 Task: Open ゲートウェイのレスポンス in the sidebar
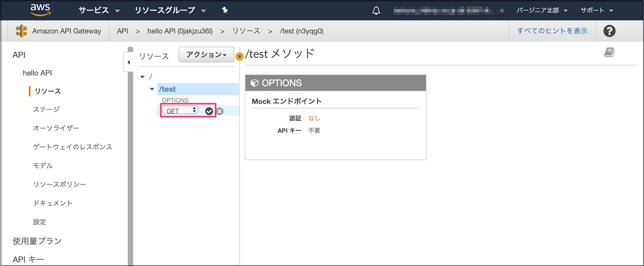(73, 147)
